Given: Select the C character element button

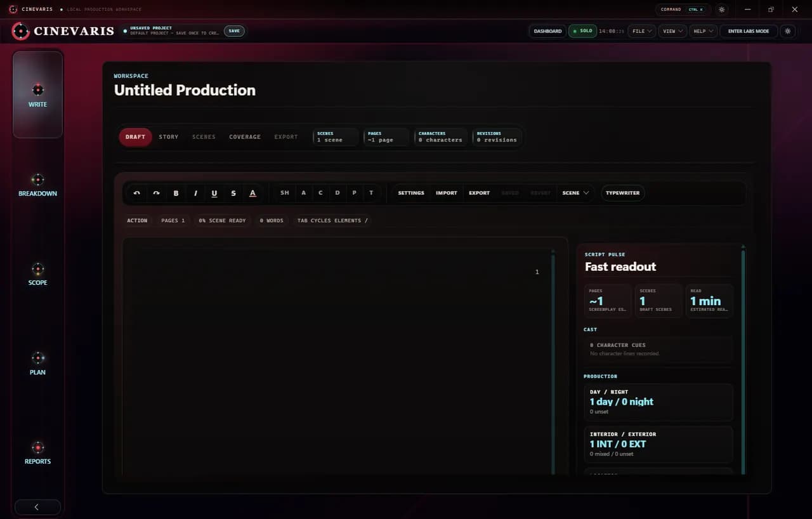Looking at the screenshot, I should tap(320, 193).
